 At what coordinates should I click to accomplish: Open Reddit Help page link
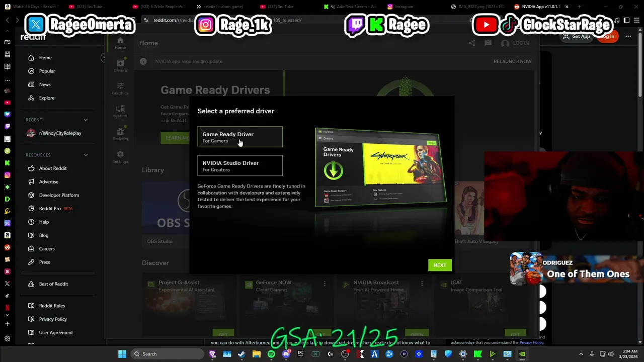tap(44, 222)
